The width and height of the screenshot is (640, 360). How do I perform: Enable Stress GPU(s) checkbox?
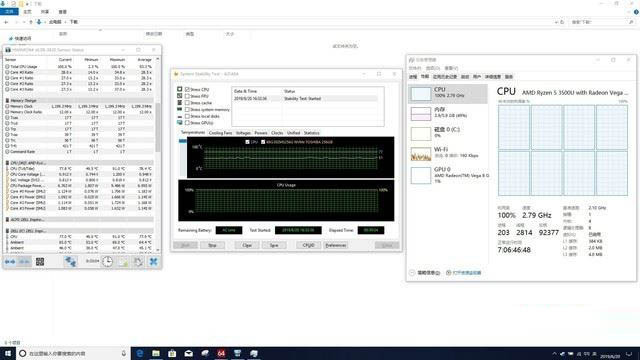[x=187, y=122]
